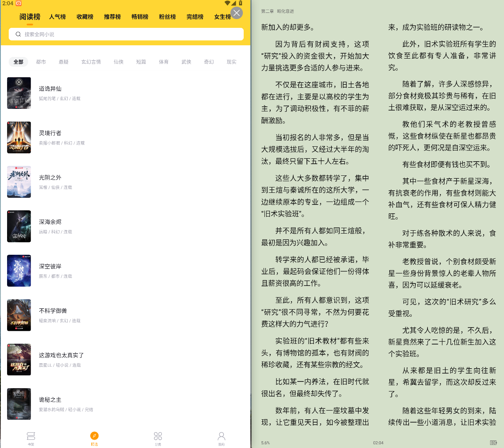The width and height of the screenshot is (504, 448).
Task: Click the 狐尾的笔 / 玄幻 / 连载 info line
Action: [59, 98]
